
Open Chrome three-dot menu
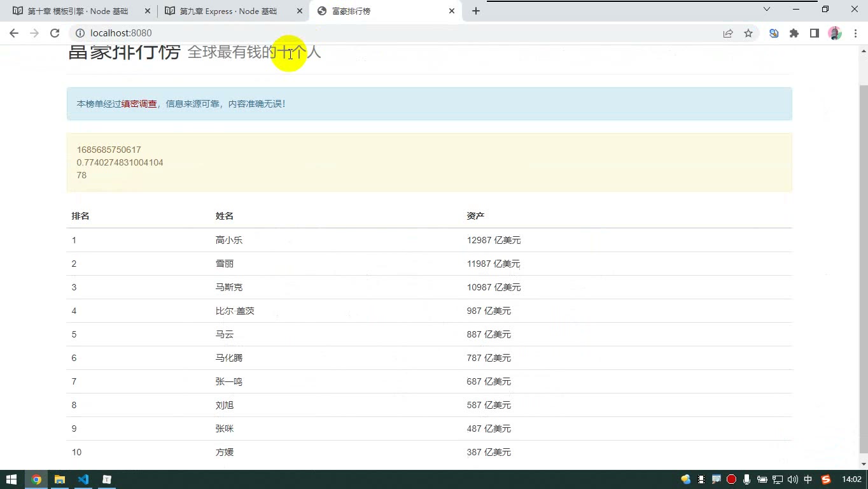tap(855, 33)
